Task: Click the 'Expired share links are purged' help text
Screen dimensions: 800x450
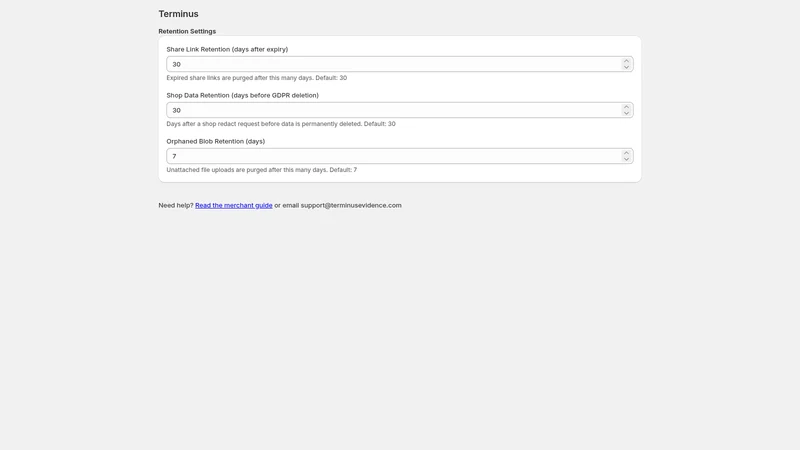Action: (x=257, y=78)
